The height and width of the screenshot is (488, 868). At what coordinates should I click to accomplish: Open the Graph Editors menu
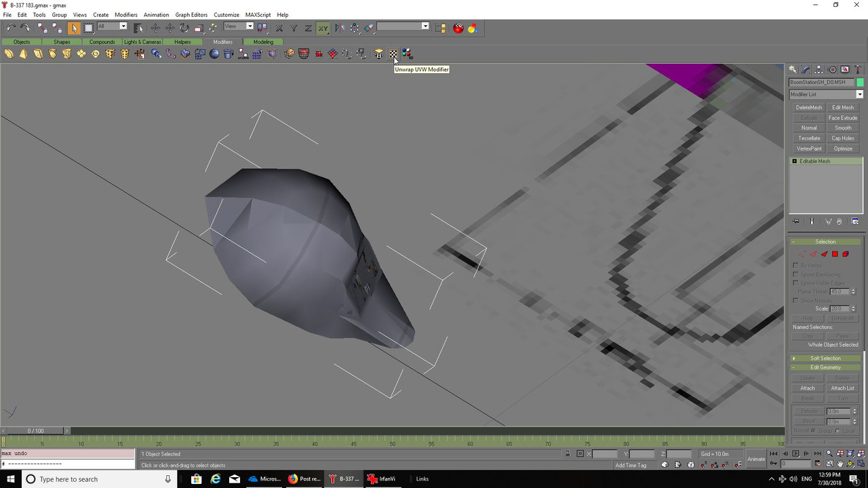(x=191, y=15)
